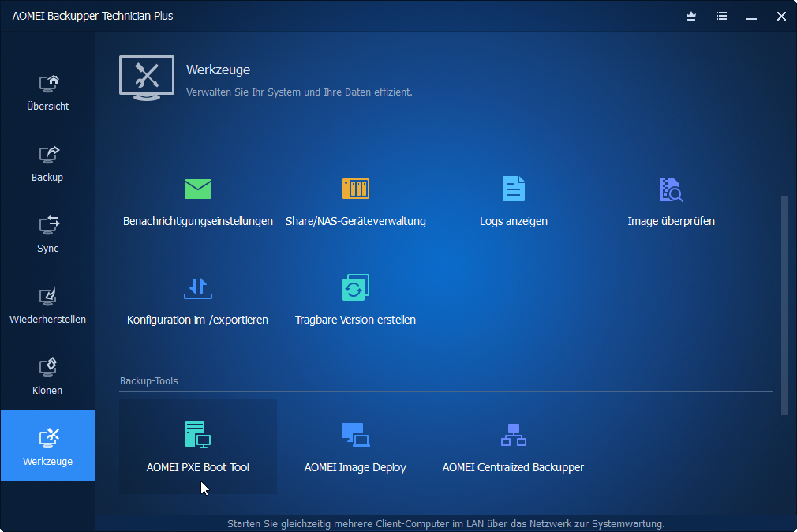Open Share/NAS-Geräteverwaltung icon
The image size is (797, 532).
(x=356, y=189)
